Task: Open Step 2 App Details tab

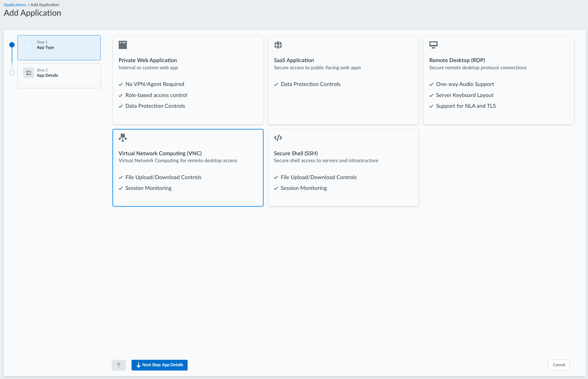Action: 59,76
